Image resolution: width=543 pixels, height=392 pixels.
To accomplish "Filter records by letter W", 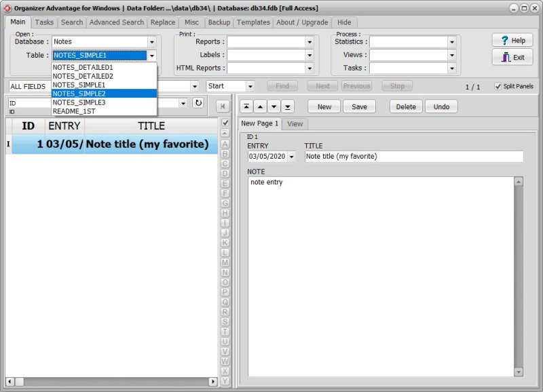I will (225, 361).
